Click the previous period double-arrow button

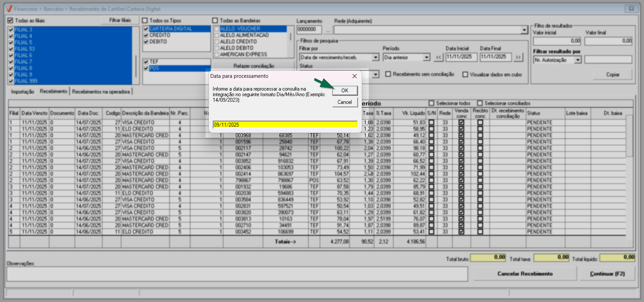[x=439, y=57]
